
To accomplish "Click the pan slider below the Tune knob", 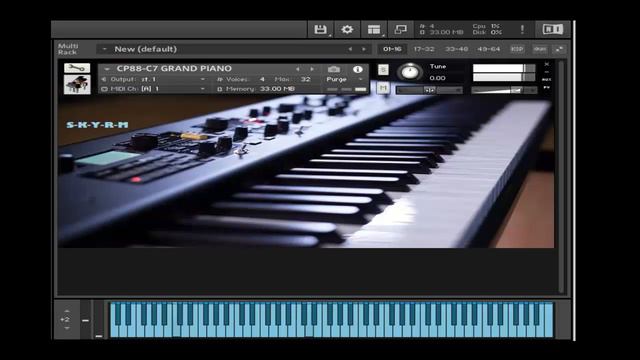I will [429, 90].
